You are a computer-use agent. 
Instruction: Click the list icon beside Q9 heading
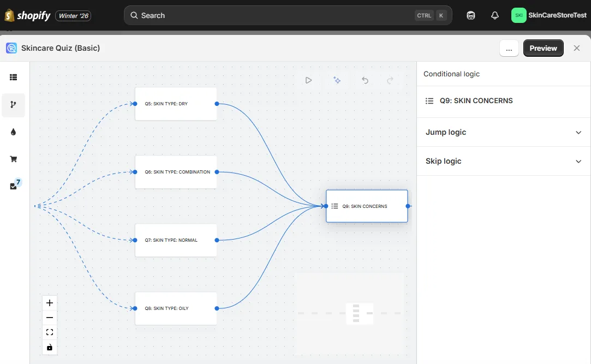429,100
